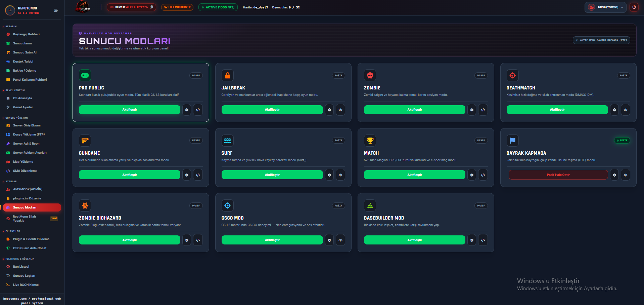Click the FULL MOD SERVER badge

point(177,7)
